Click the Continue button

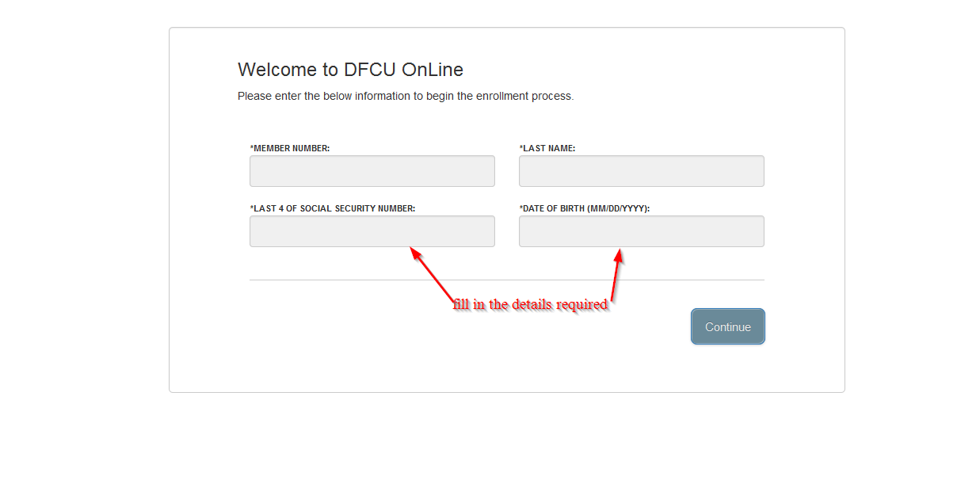click(728, 326)
